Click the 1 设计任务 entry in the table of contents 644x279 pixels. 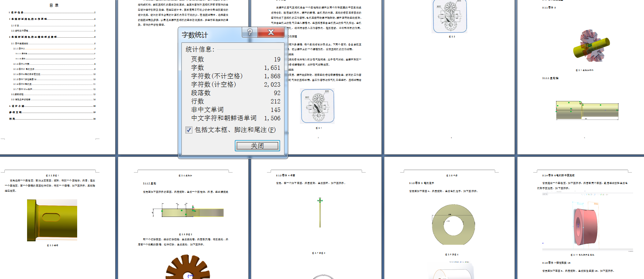point(52,12)
